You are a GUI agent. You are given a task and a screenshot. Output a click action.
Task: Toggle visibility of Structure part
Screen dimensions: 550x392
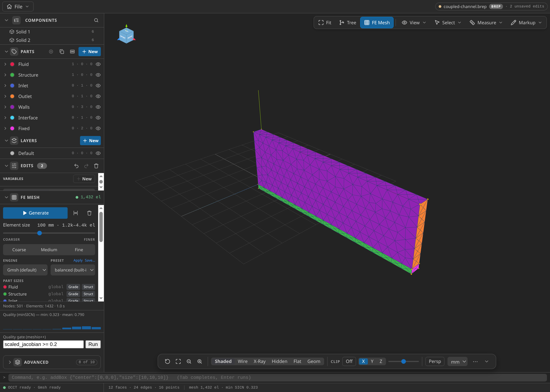click(x=98, y=75)
